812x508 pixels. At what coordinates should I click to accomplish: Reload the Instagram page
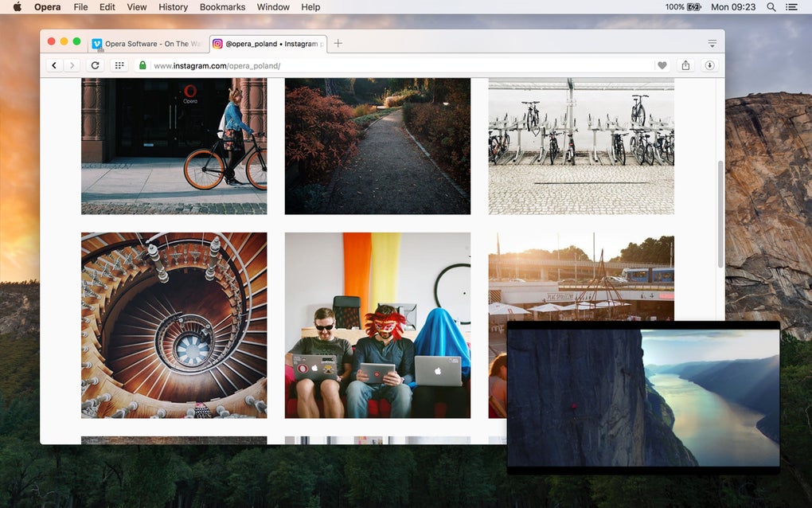[96, 65]
